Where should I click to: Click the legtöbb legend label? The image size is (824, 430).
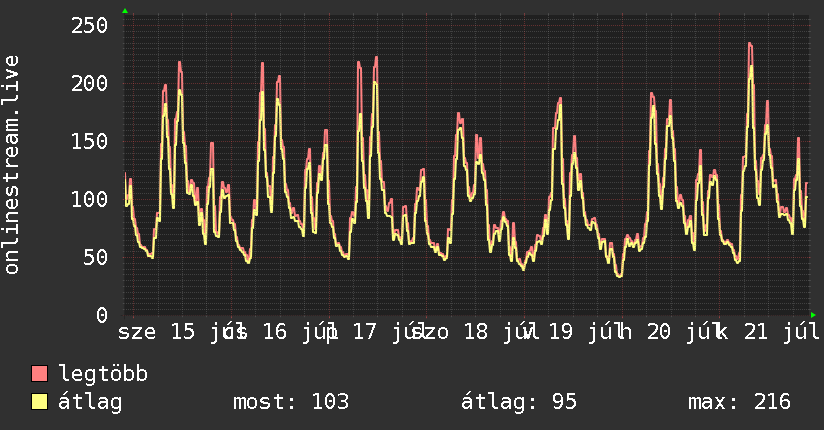click(x=103, y=374)
